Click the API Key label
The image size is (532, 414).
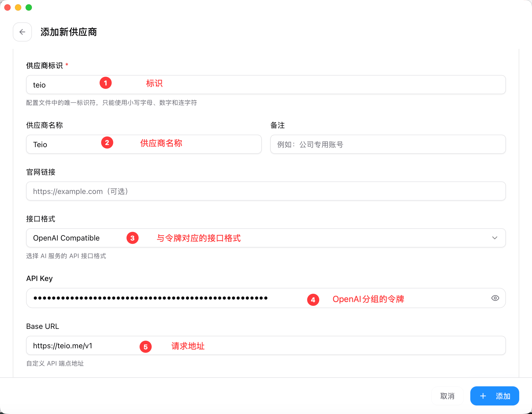point(39,278)
